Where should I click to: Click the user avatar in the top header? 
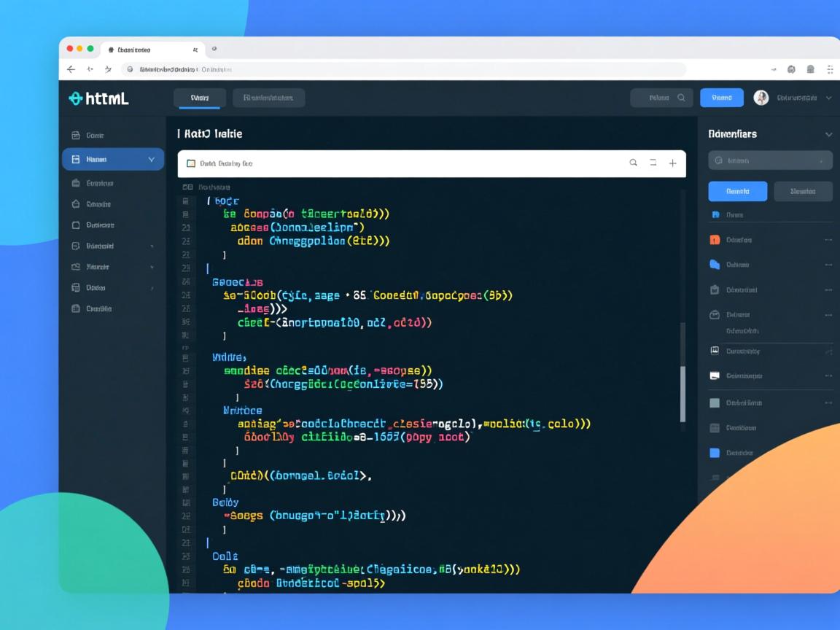[761, 98]
